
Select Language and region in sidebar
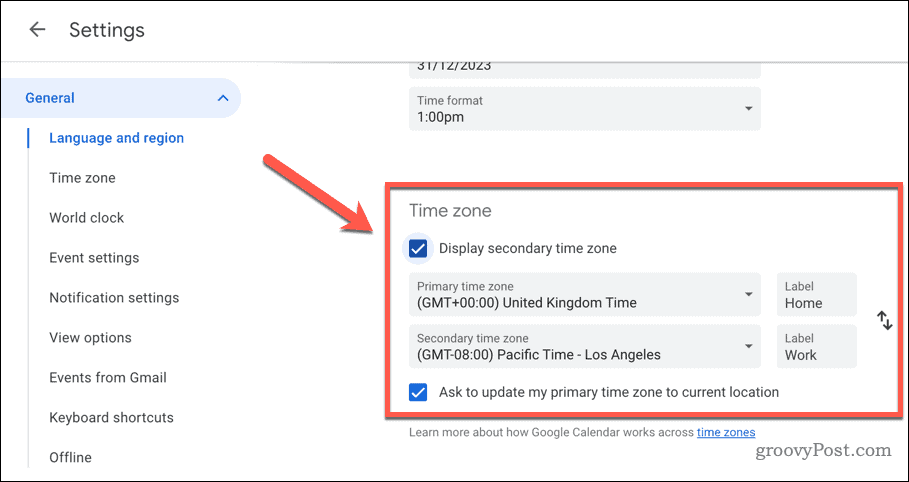116,138
